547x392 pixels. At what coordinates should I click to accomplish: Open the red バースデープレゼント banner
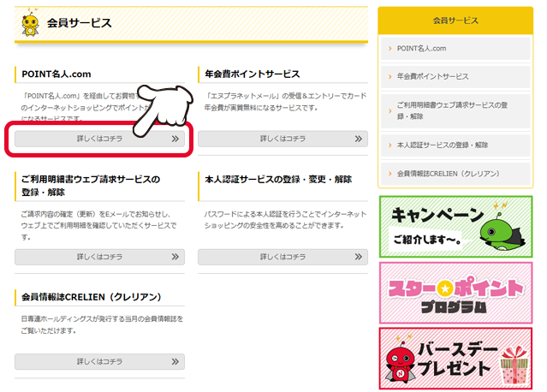[x=455, y=358]
